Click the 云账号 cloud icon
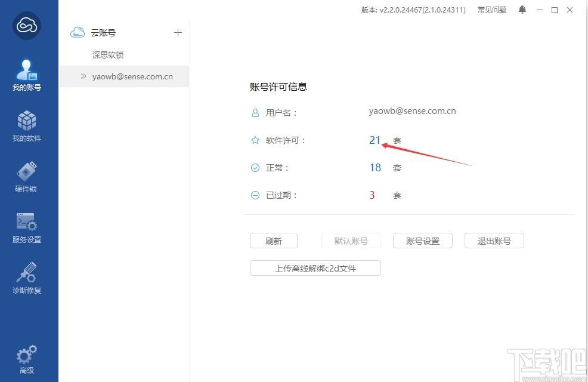 click(x=78, y=33)
